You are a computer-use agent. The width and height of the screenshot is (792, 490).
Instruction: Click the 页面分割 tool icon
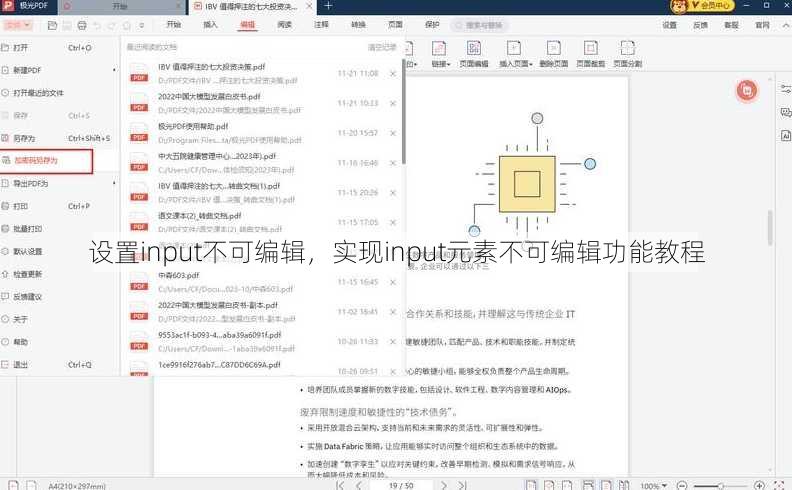(627, 54)
